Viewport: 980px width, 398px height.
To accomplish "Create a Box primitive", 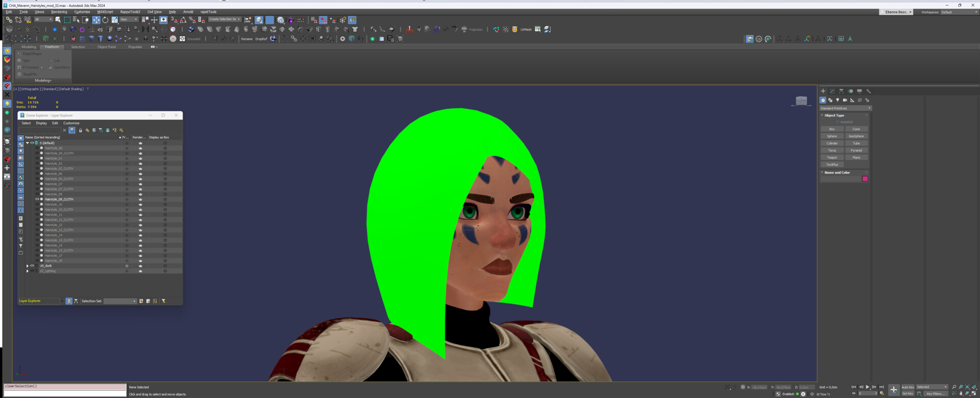I will click(x=832, y=129).
